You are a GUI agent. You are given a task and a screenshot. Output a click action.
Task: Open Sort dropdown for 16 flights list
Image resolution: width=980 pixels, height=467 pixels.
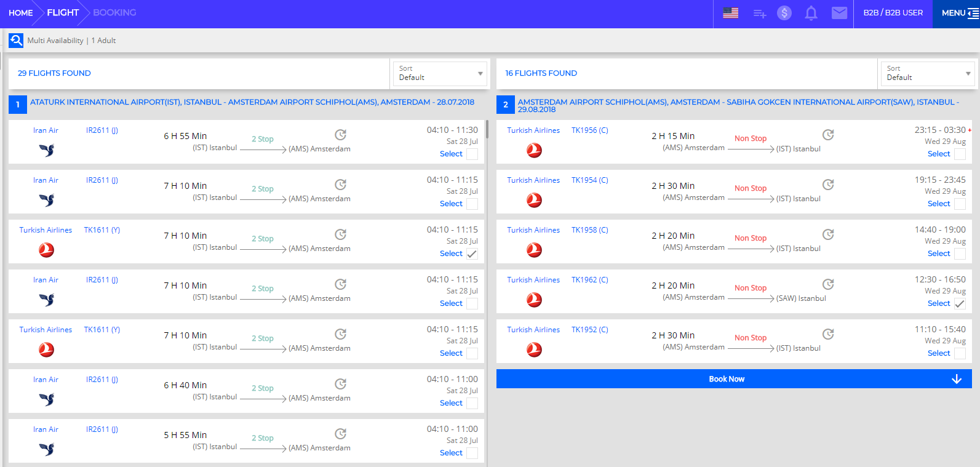(928, 73)
